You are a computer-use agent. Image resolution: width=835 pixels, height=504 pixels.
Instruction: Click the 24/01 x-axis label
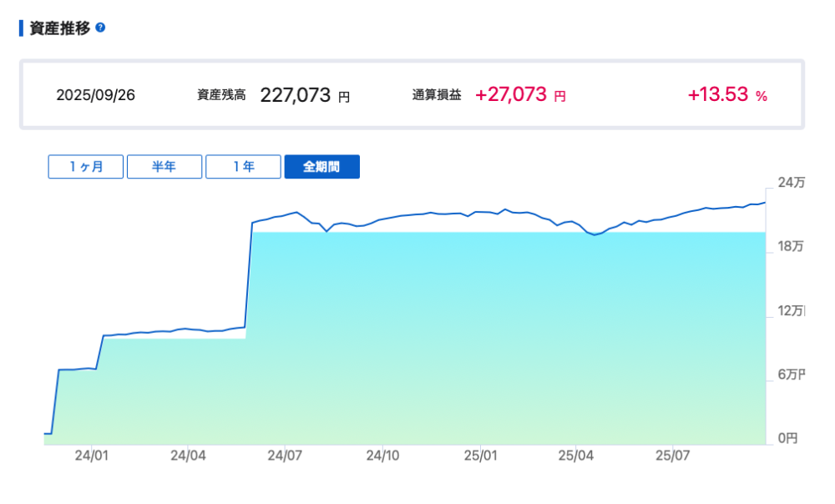tap(91, 456)
